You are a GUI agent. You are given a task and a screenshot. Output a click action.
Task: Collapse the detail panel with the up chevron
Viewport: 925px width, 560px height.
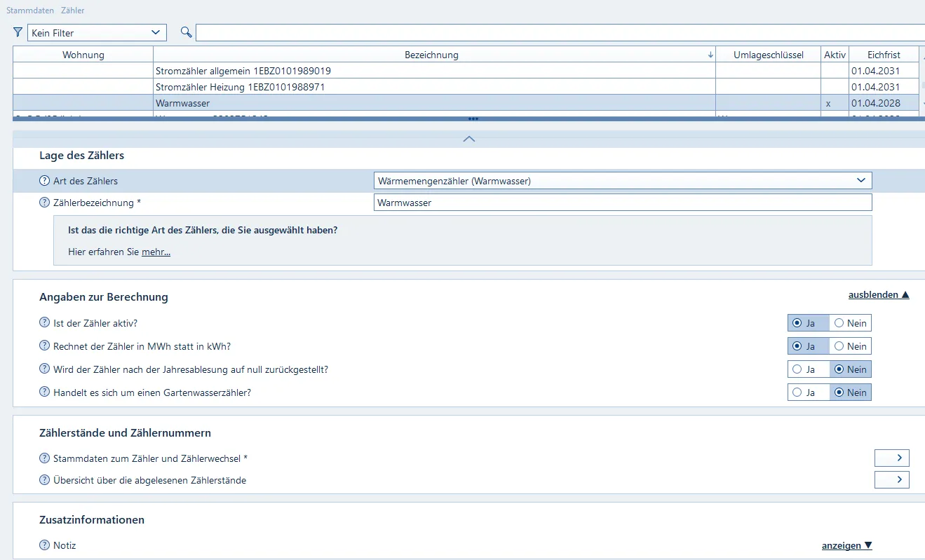469,139
